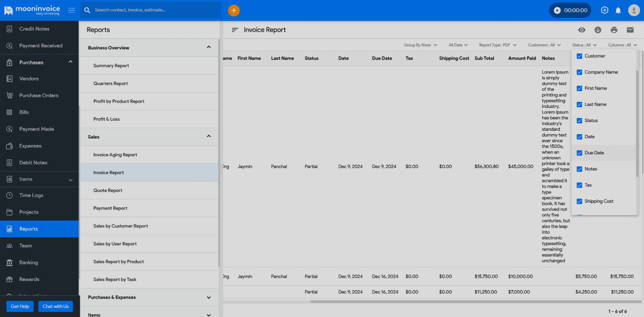
Task: Click the search contact, invoice field
Action: click(151, 10)
